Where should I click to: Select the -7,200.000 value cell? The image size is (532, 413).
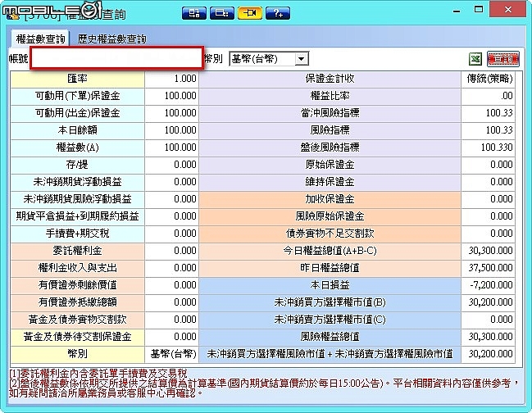(x=489, y=285)
